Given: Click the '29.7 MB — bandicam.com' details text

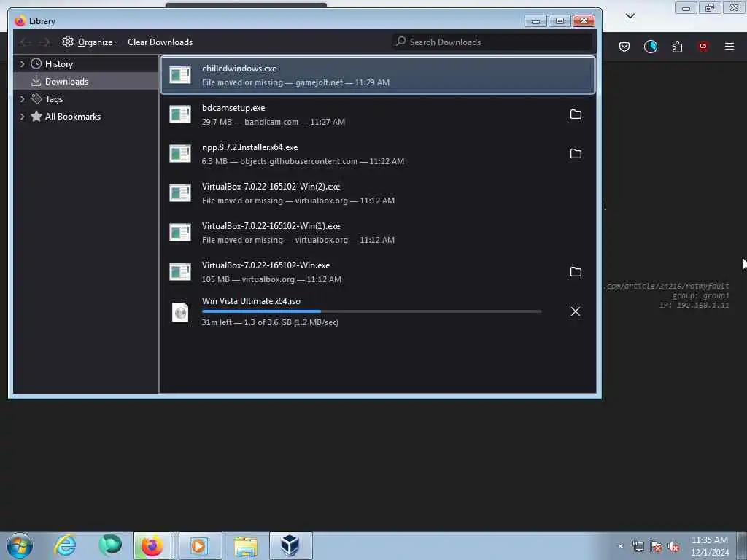Looking at the screenshot, I should 274,122.
